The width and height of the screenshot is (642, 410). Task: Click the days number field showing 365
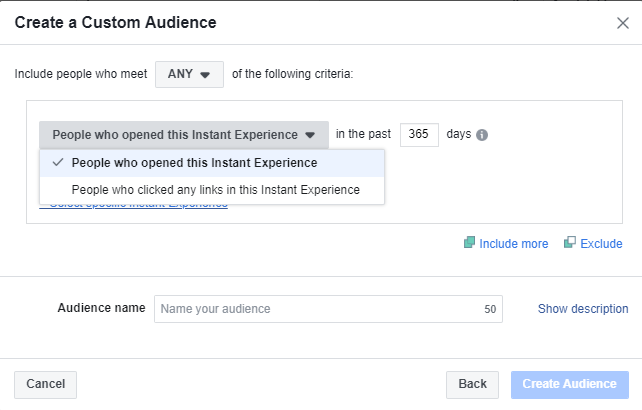pyautogui.click(x=419, y=135)
